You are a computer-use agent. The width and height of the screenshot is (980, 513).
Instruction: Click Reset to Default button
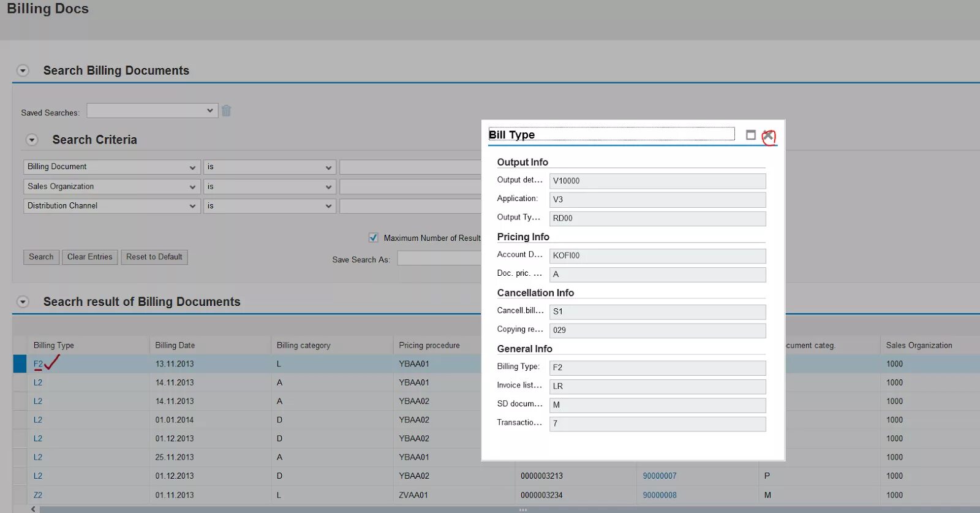(154, 257)
